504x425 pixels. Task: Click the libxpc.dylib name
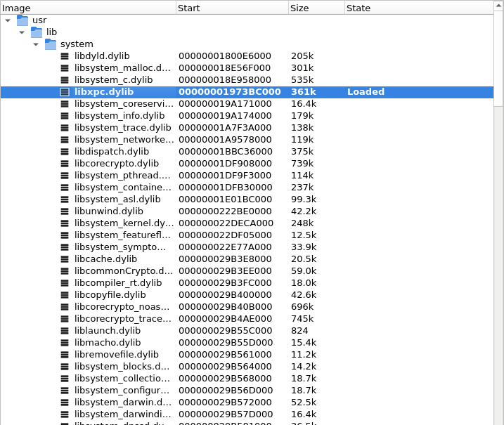104,92
